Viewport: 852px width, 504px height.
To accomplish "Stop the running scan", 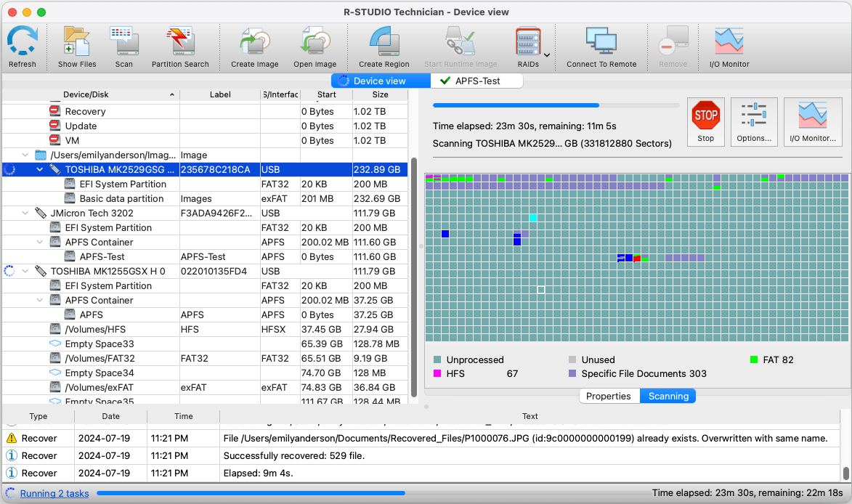I will click(706, 122).
